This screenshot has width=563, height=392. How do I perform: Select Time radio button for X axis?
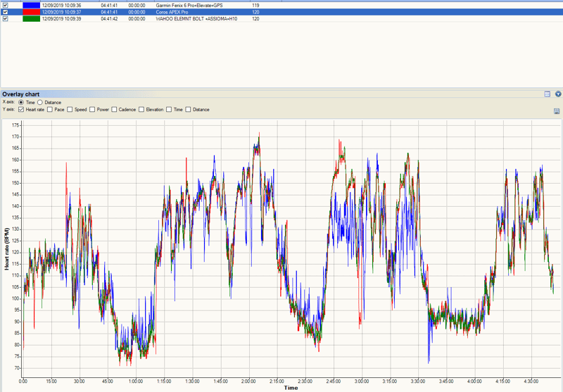click(x=21, y=103)
